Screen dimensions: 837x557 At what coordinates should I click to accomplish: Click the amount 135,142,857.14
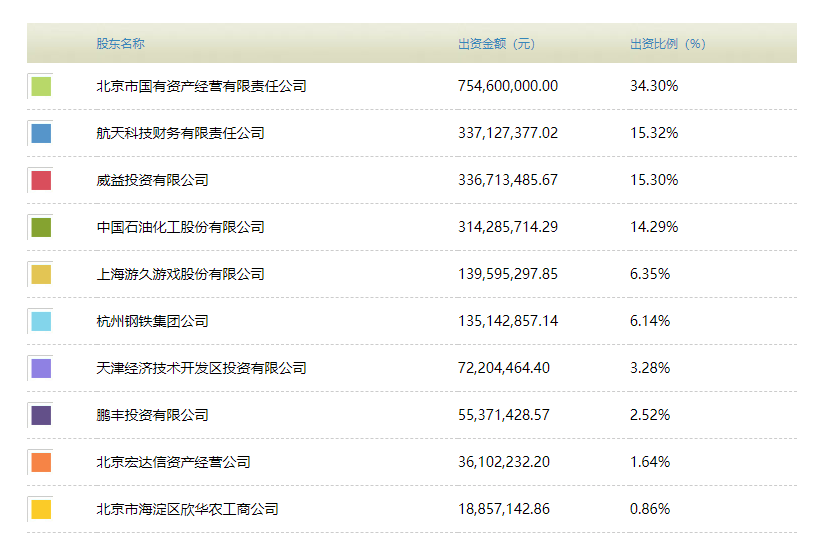pyautogui.click(x=508, y=321)
